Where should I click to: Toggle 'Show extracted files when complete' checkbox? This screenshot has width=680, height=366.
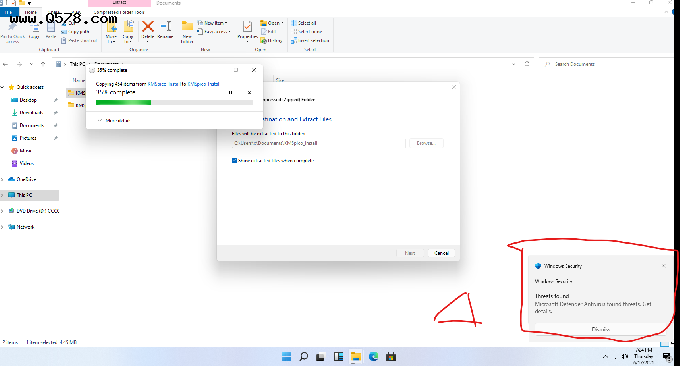pyautogui.click(x=234, y=160)
